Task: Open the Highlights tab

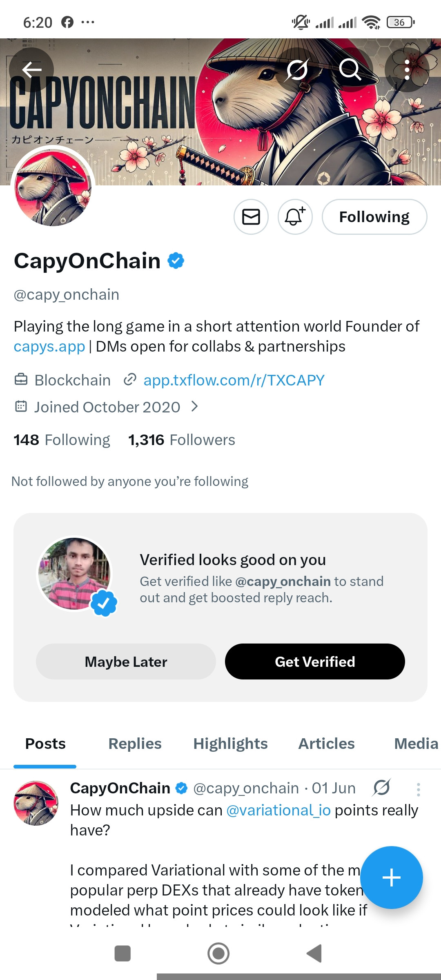Action: (230, 744)
